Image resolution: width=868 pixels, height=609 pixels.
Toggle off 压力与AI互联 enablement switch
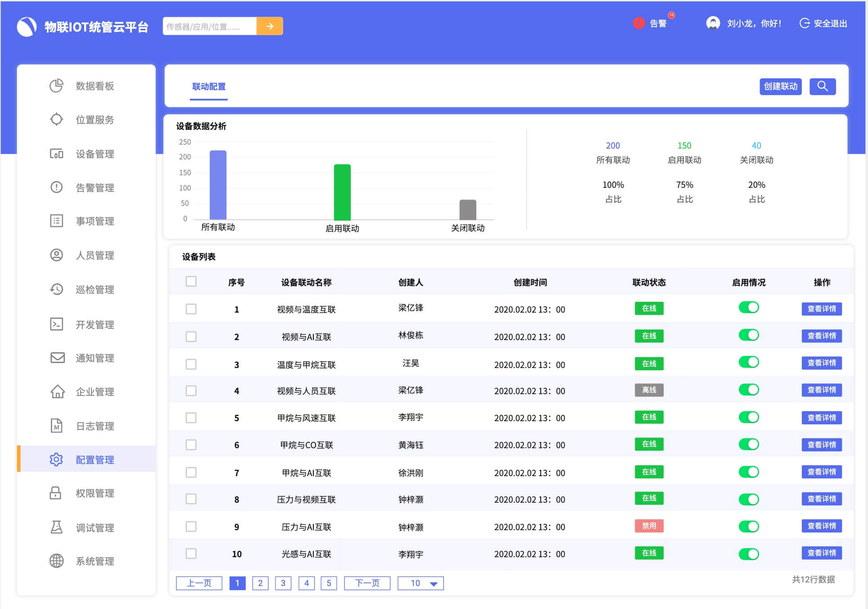749,526
